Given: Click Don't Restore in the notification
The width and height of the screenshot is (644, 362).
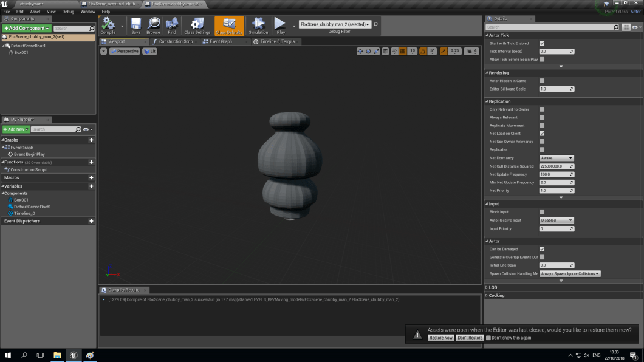Looking at the screenshot, I should tap(470, 338).
